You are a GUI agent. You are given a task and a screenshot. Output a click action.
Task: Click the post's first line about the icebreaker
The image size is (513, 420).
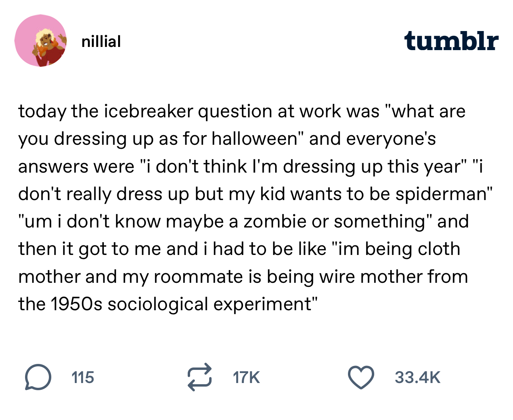241,111
